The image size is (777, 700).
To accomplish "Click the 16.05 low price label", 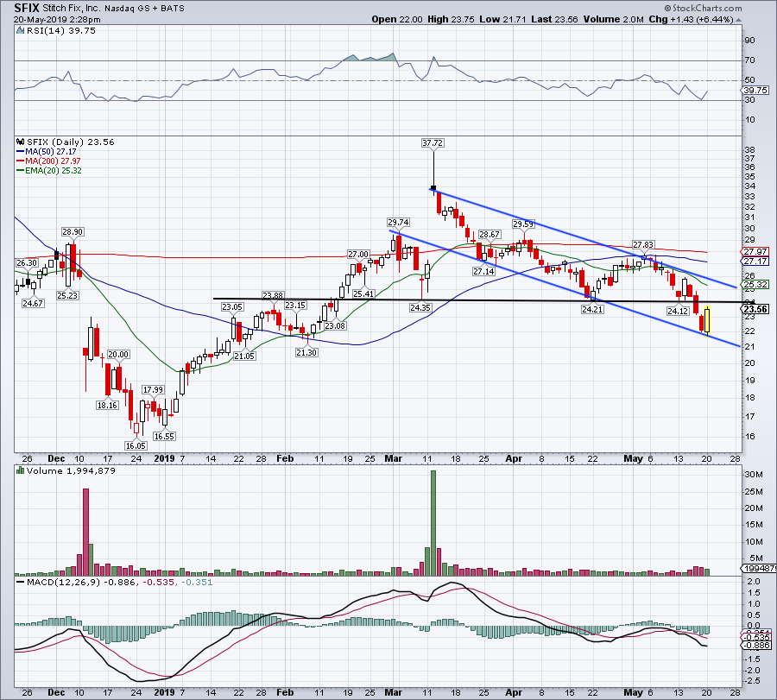I will tap(136, 445).
